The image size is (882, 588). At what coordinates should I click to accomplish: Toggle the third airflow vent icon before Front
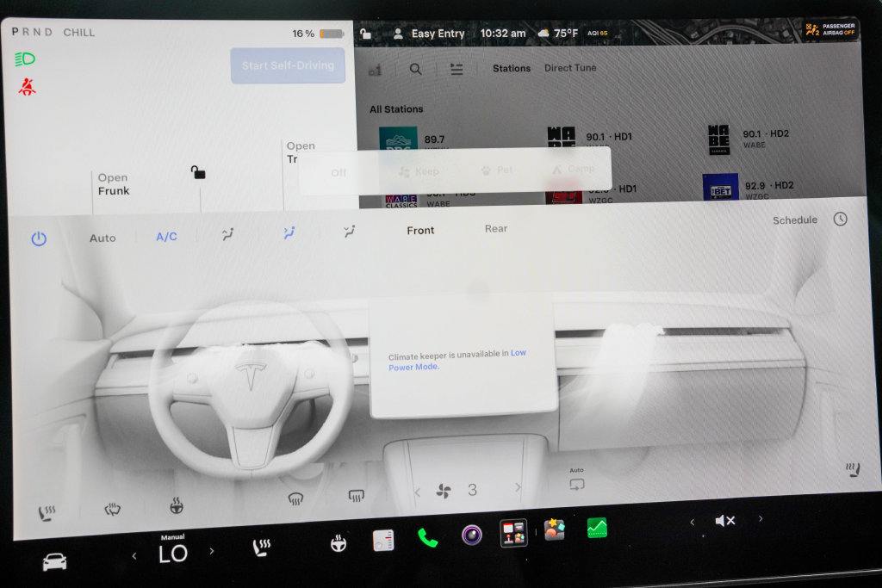(350, 231)
